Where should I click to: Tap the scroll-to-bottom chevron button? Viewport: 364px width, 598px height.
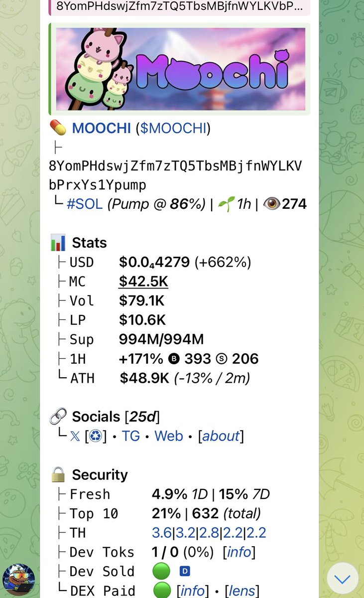click(x=343, y=579)
